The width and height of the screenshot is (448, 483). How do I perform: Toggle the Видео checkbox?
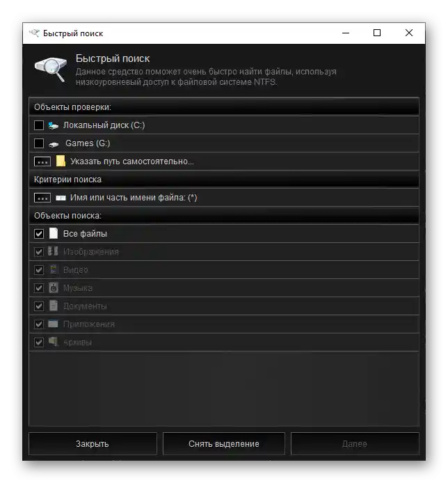click(39, 270)
